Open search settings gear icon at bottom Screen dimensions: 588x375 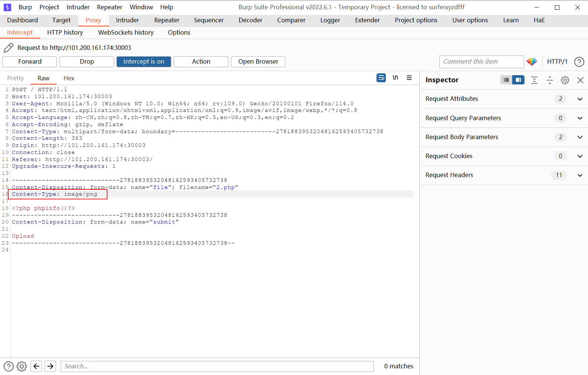22,366
